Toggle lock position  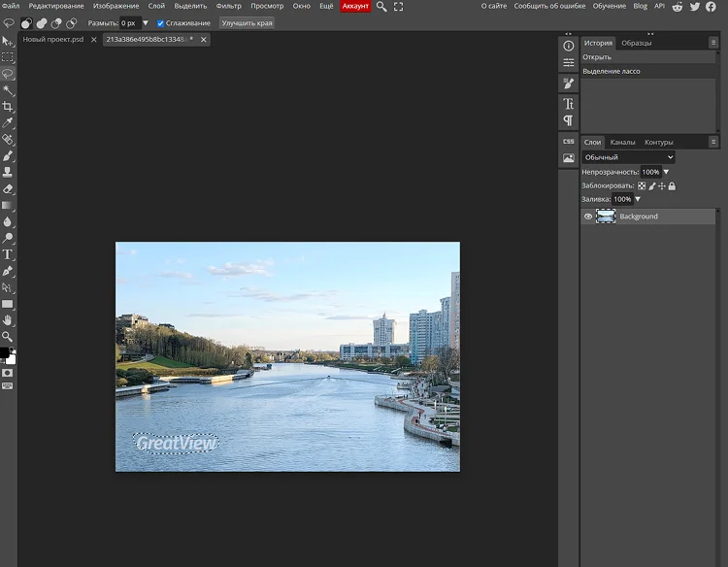(x=662, y=185)
